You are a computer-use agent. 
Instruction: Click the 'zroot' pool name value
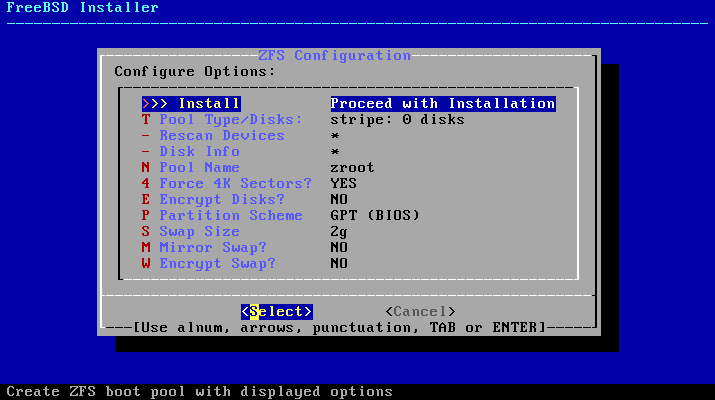point(352,167)
